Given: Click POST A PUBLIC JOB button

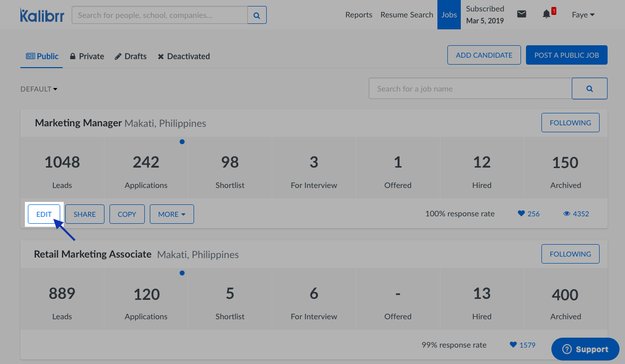Looking at the screenshot, I should pyautogui.click(x=566, y=55).
